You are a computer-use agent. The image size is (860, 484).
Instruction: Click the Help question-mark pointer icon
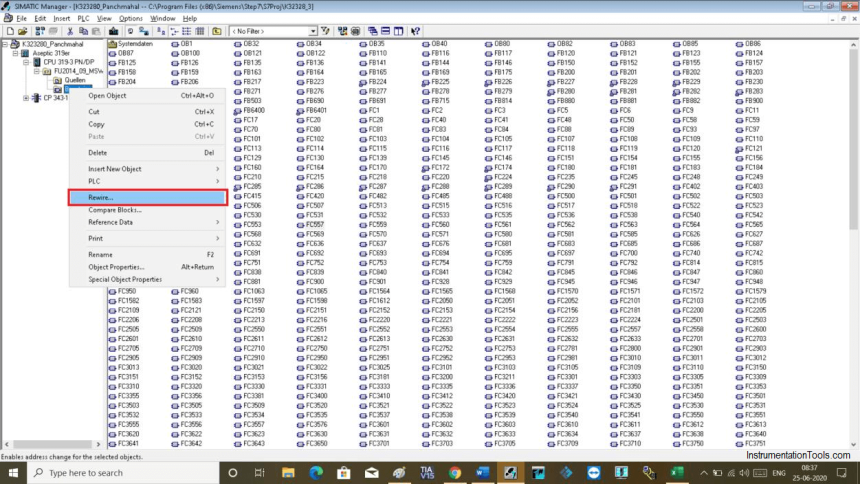coord(415,31)
